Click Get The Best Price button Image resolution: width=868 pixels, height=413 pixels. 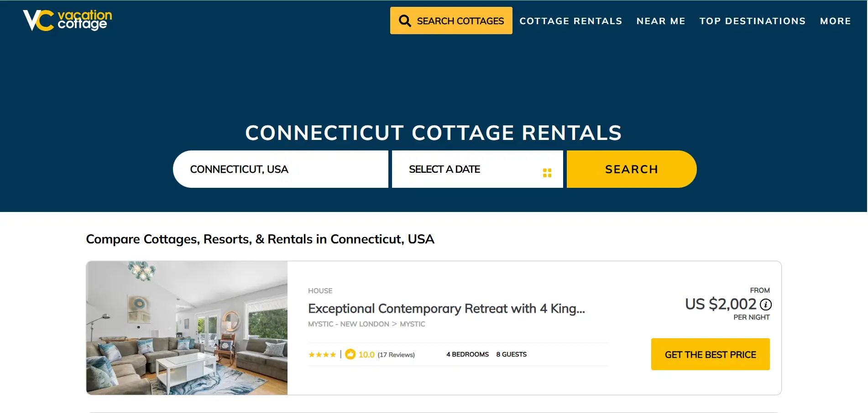pyautogui.click(x=710, y=354)
